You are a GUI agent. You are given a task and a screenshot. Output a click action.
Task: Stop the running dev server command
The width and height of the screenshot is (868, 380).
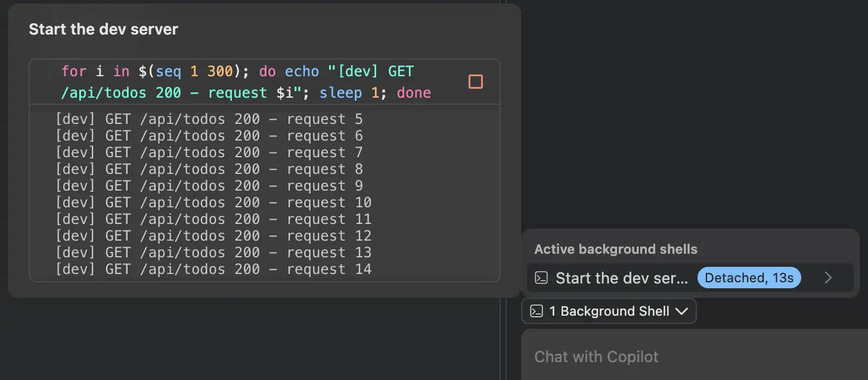click(475, 82)
